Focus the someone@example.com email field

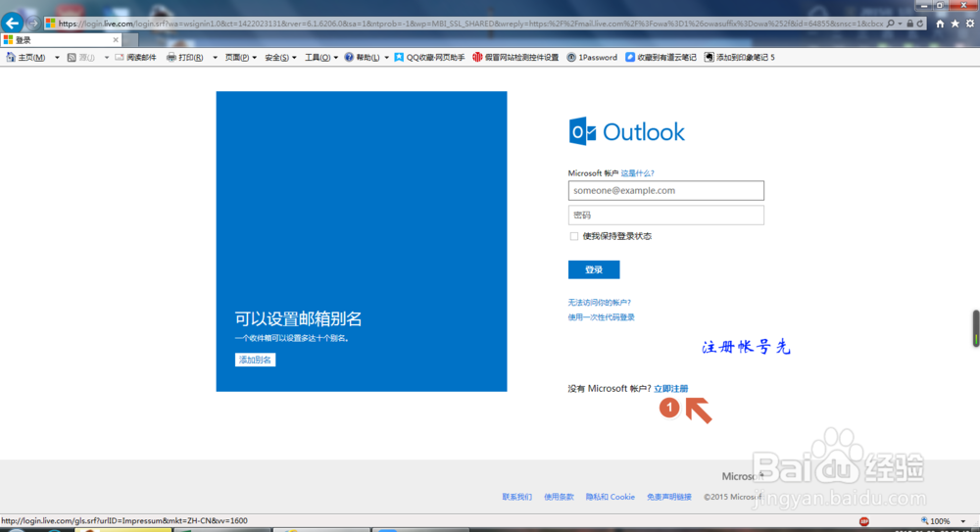point(665,191)
